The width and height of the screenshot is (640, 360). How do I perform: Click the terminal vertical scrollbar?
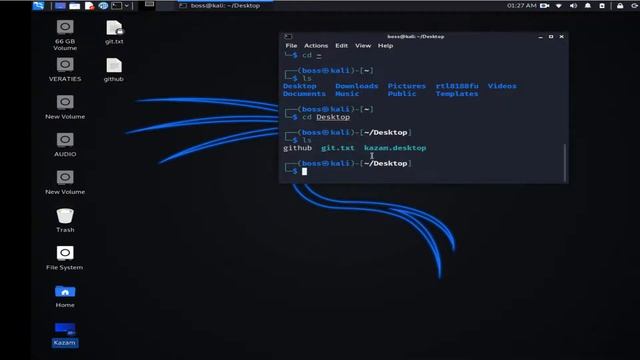coord(565,162)
